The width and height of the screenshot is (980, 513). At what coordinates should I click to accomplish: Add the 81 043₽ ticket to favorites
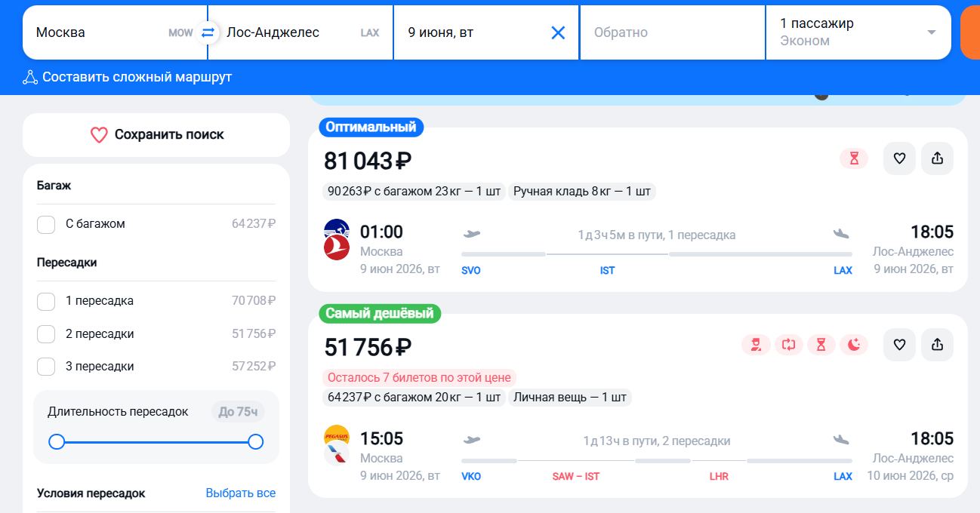(x=899, y=158)
